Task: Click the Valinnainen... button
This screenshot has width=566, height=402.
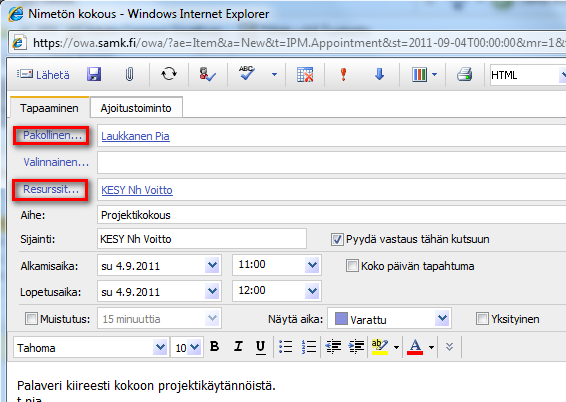Action: (x=56, y=162)
